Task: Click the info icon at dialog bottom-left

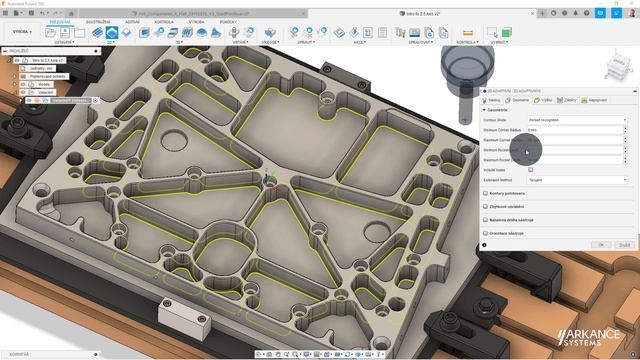Action: coord(484,245)
